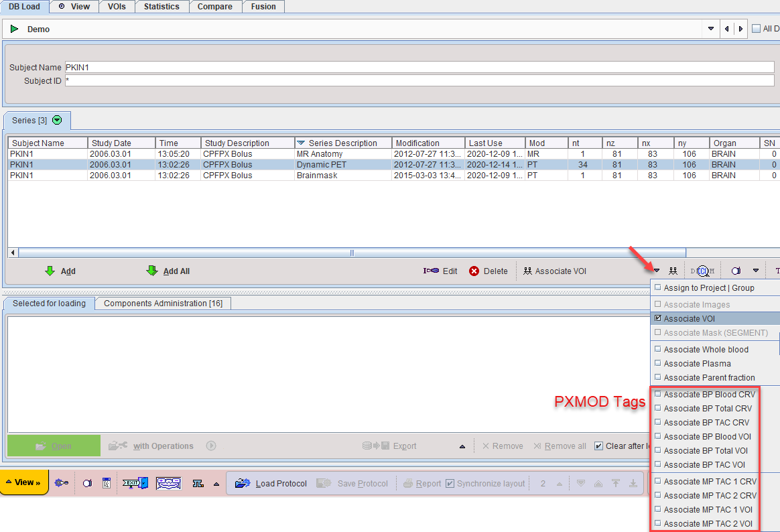Increase layout number with up stepper arrow
The image size is (780, 532).
pyautogui.click(x=560, y=484)
